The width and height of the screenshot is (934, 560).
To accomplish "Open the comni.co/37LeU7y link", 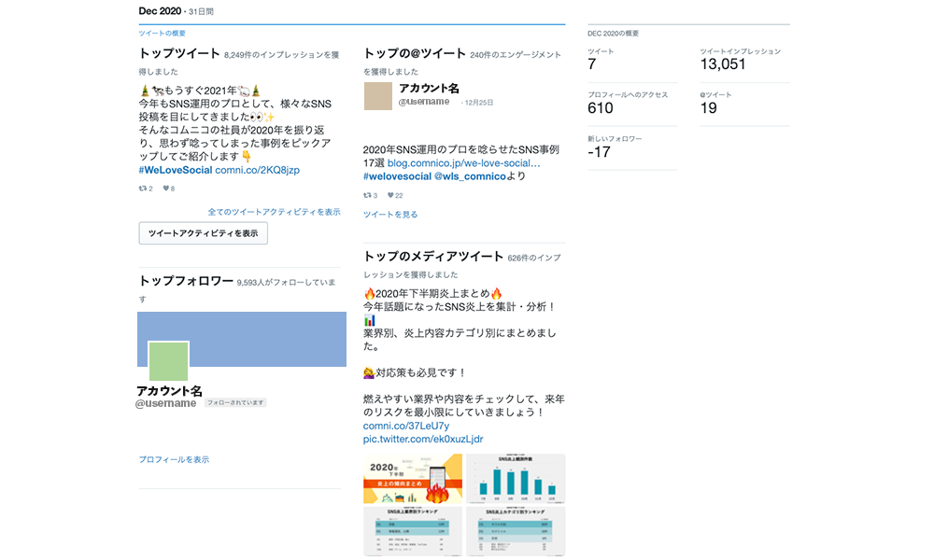I will pos(406,426).
